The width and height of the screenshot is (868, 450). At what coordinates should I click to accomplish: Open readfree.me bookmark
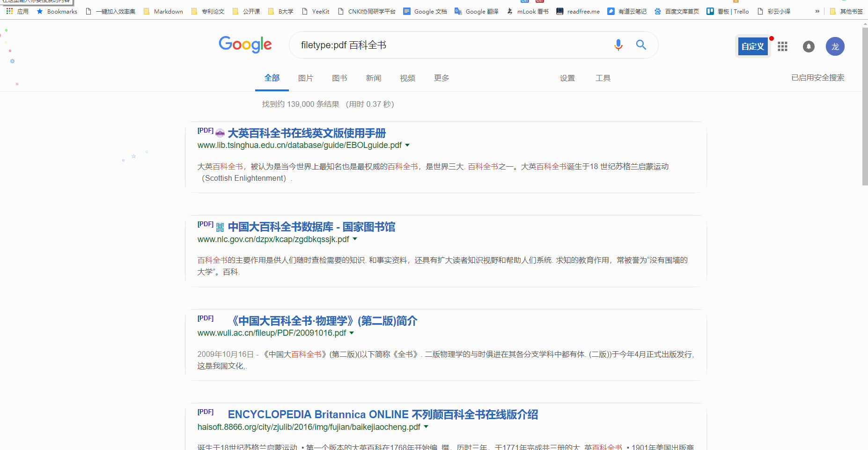coord(578,11)
